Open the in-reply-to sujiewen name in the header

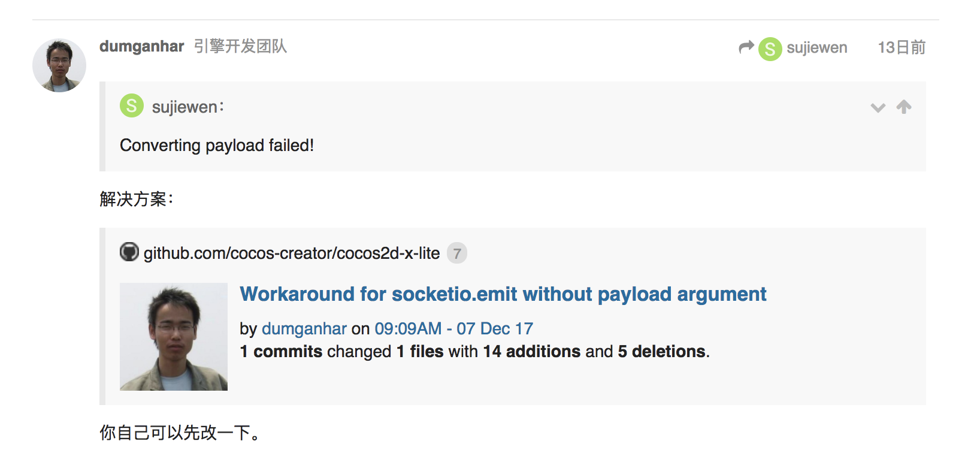tap(816, 48)
